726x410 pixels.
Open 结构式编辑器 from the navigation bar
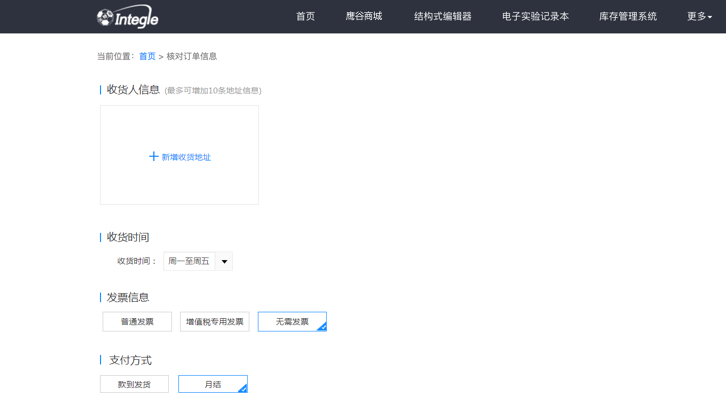pyautogui.click(x=442, y=17)
